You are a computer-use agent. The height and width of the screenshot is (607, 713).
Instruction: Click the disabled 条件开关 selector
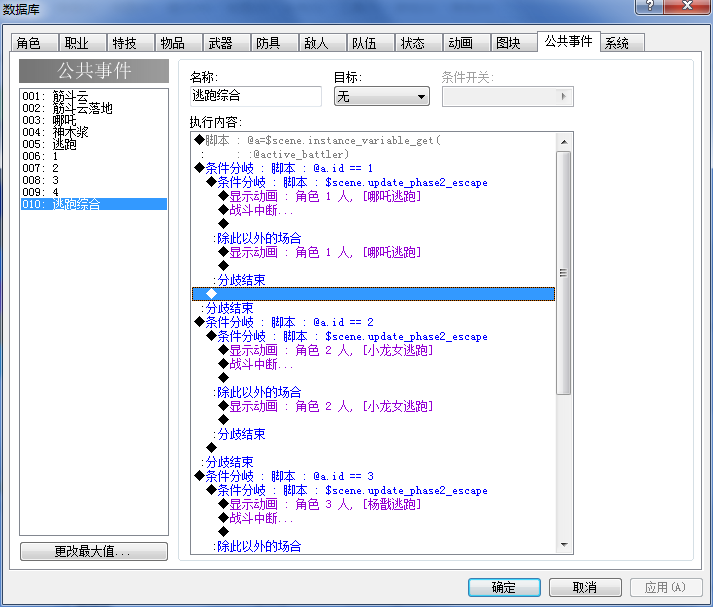pyautogui.click(x=507, y=96)
